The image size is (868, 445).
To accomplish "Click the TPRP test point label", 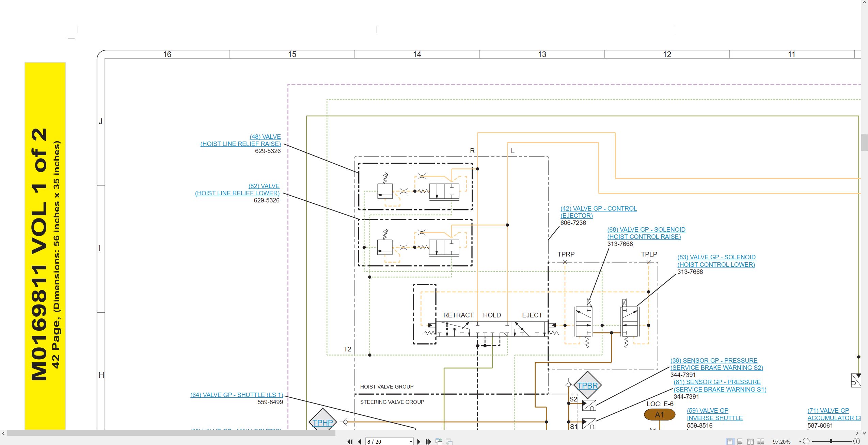I will click(566, 254).
